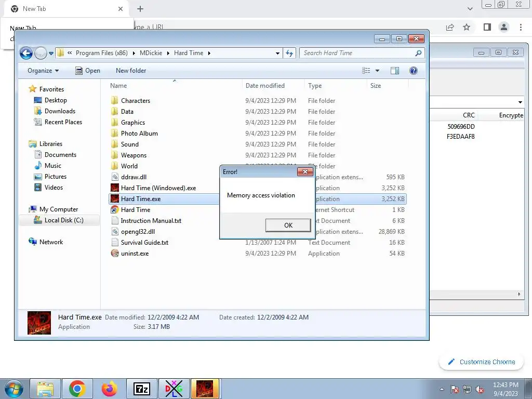Screen dimensions: 532x399
Task: Open Chrome side panel
Action: click(487, 27)
